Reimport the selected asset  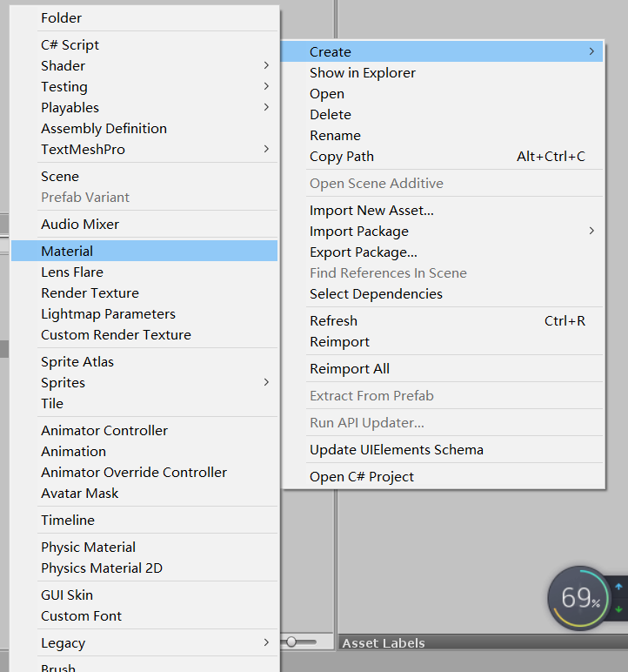[x=443, y=342]
